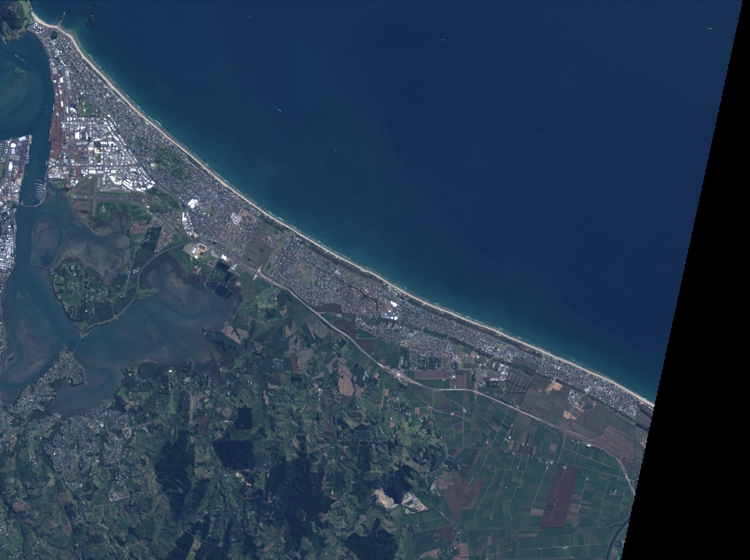Image resolution: width=750 pixels, height=560 pixels.
Task: Click the small rocky islet offshore
Action: point(90,18)
